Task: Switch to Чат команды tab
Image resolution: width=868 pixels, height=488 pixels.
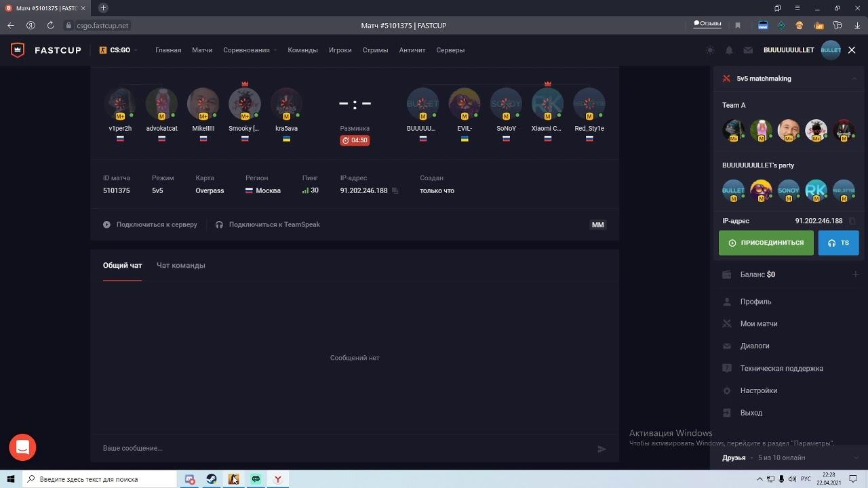Action: (181, 266)
